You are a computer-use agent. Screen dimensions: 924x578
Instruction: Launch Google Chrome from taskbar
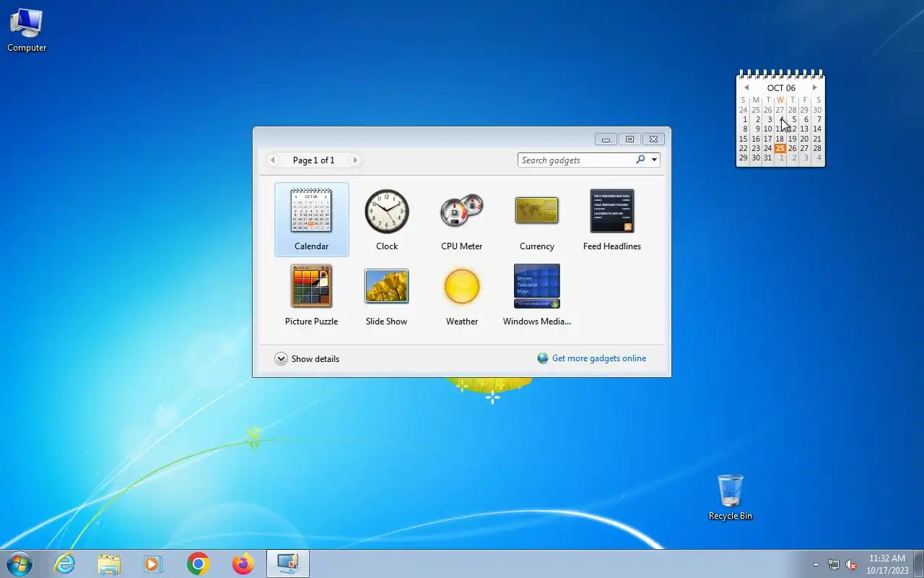(198, 564)
